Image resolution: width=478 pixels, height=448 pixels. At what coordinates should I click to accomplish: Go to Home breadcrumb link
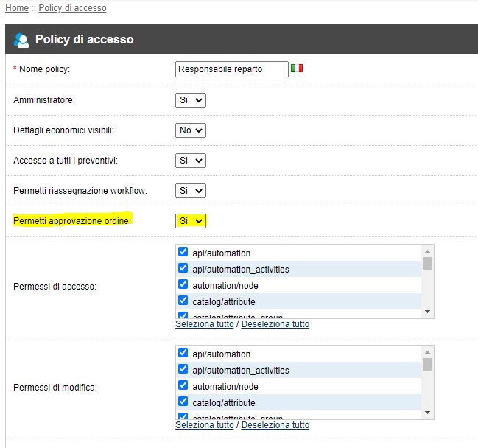click(17, 8)
